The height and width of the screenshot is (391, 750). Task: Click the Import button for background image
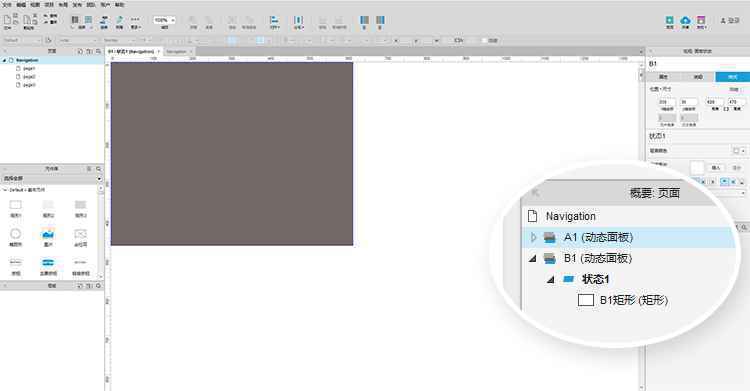click(x=716, y=168)
